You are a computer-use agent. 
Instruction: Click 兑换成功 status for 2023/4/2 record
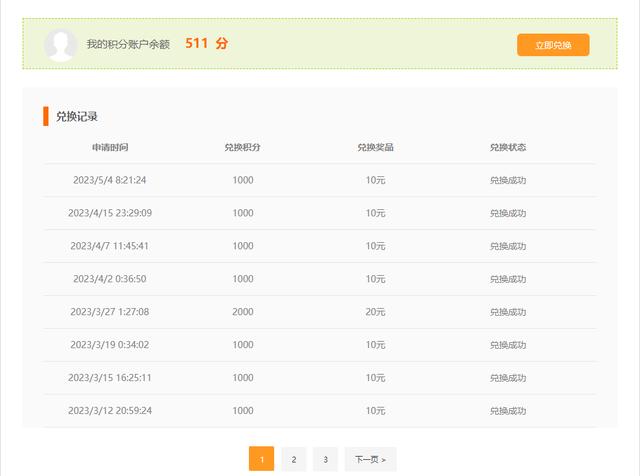(x=508, y=279)
